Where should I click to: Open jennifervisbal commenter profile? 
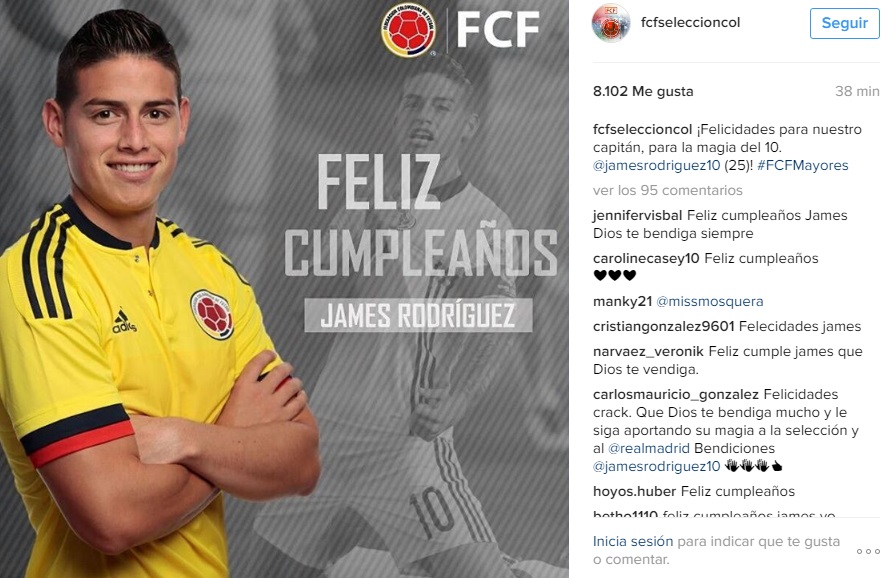[638, 215]
